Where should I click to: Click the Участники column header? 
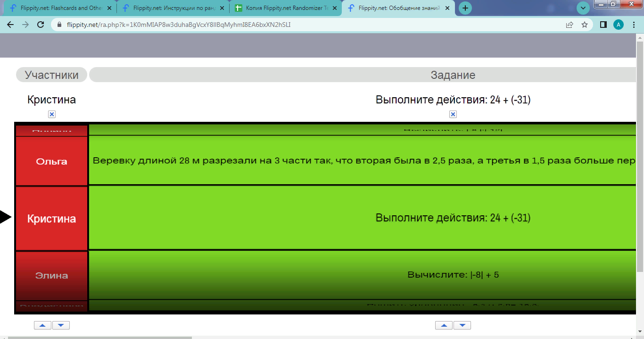[x=51, y=75]
